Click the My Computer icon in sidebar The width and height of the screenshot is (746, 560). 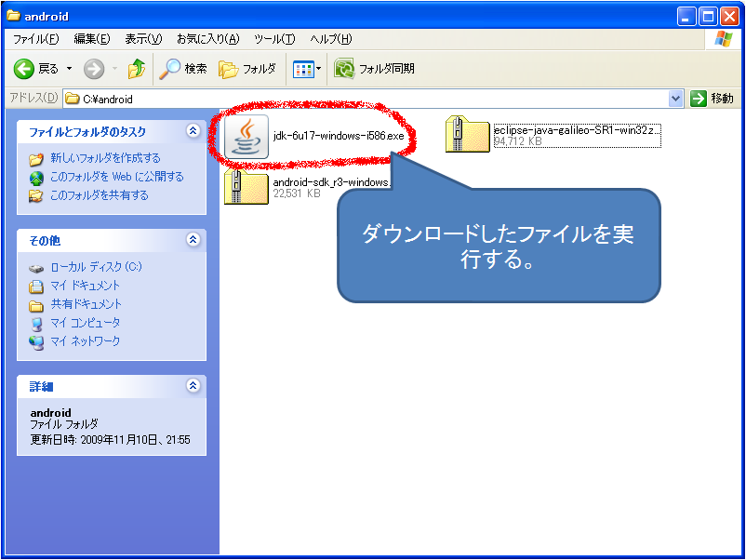[36, 324]
